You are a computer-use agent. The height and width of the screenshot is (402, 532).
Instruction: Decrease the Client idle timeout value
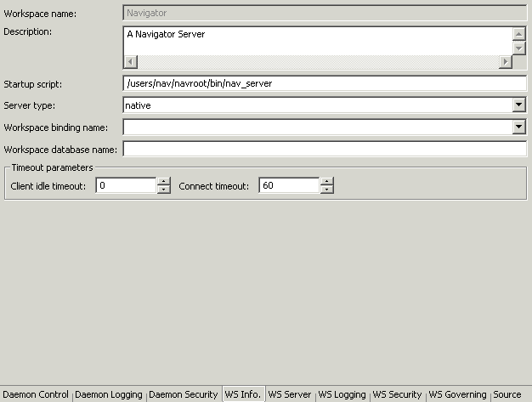click(x=164, y=190)
